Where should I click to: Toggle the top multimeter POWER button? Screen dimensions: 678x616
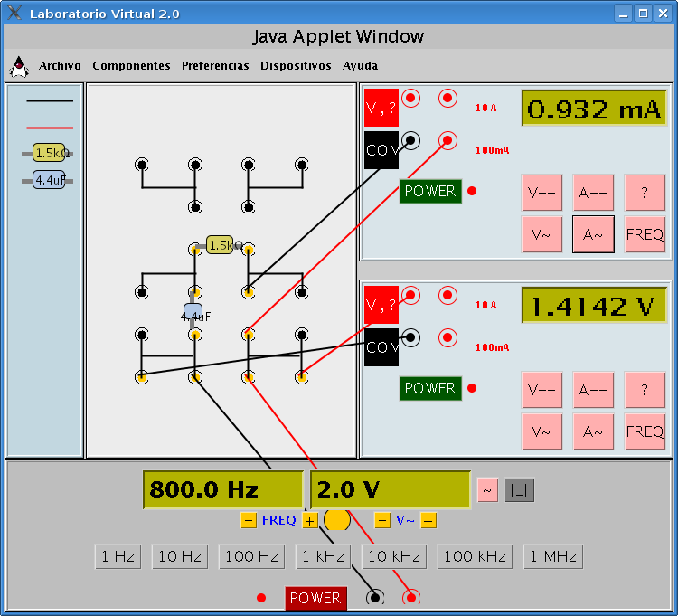point(430,191)
